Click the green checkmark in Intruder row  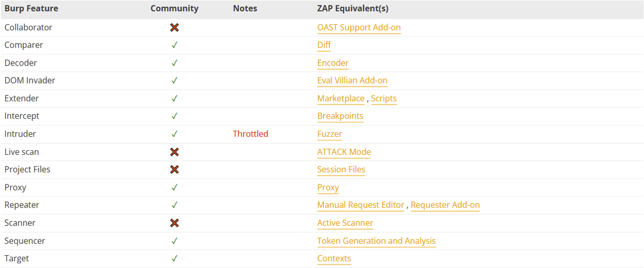click(174, 134)
